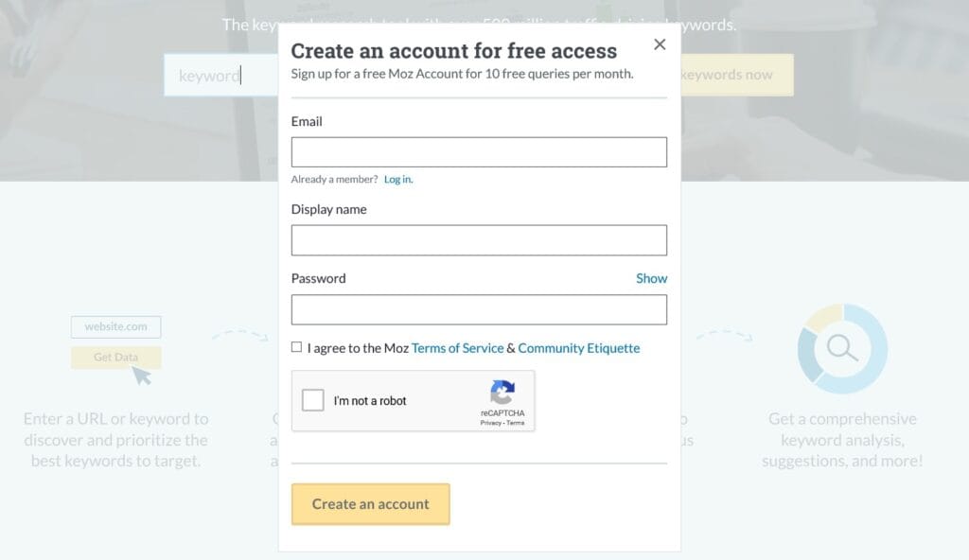Click inside the Email input field
Image resolution: width=969 pixels, height=560 pixels.
[x=479, y=151]
